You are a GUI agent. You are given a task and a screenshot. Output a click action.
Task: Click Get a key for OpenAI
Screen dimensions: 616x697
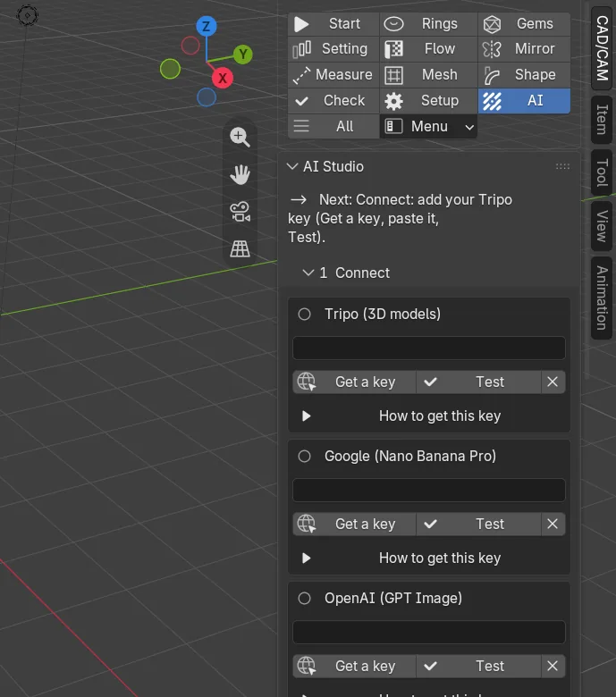coord(354,667)
